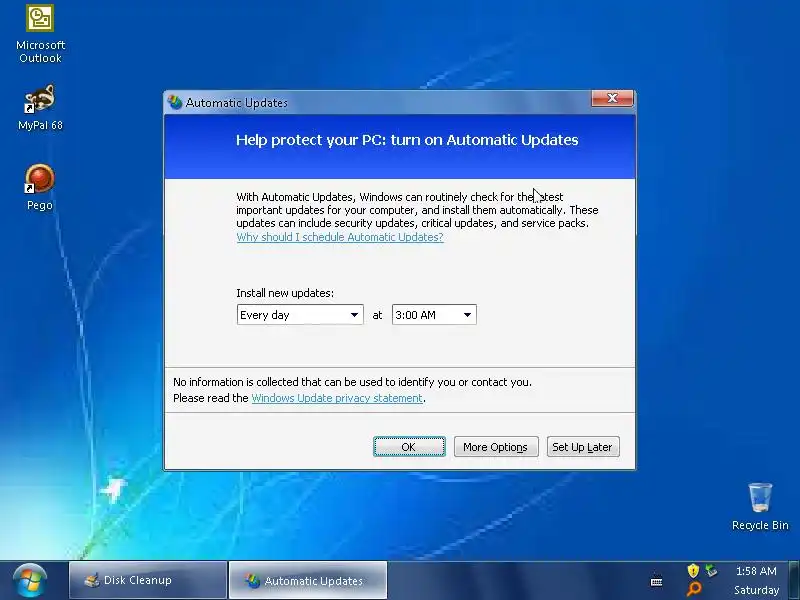Viewport: 800px width, 600px height.
Task: Click the on-screen keyboard tray icon
Action: [x=657, y=581]
